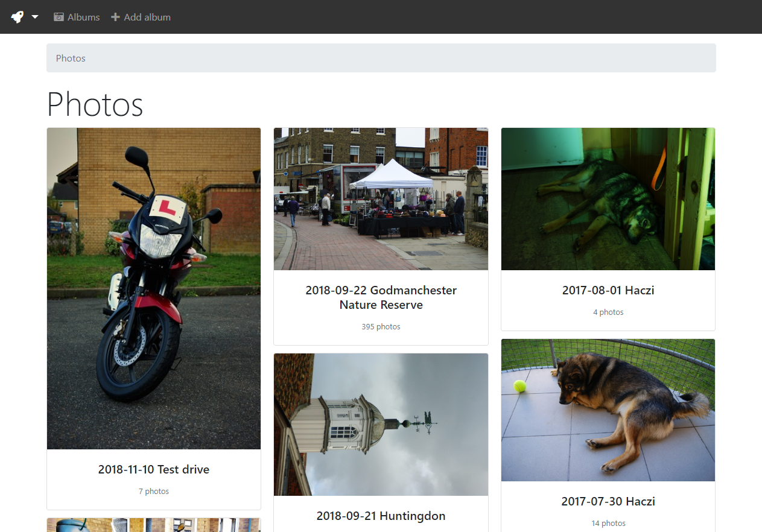Viewport: 762px width, 532px height.
Task: Open the Albums navigation item
Action: point(83,17)
